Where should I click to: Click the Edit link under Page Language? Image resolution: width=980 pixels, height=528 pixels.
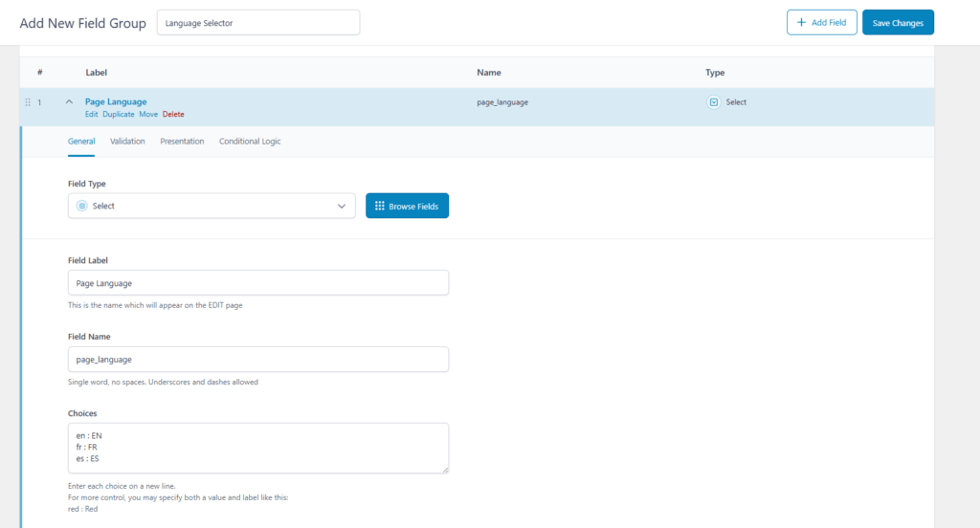coord(92,114)
